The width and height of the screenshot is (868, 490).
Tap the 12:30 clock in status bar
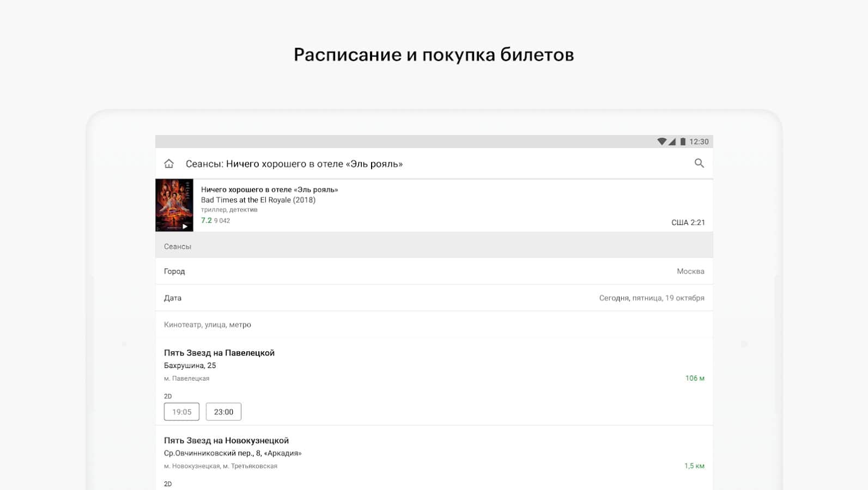tap(699, 142)
